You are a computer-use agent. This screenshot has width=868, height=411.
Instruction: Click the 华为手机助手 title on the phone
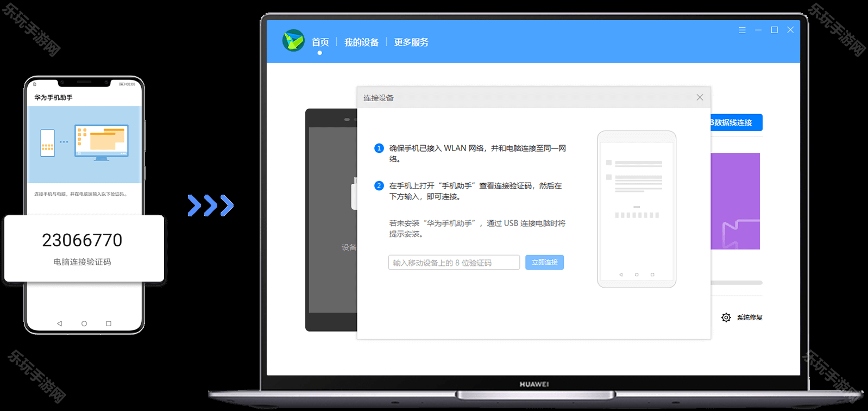pos(53,98)
